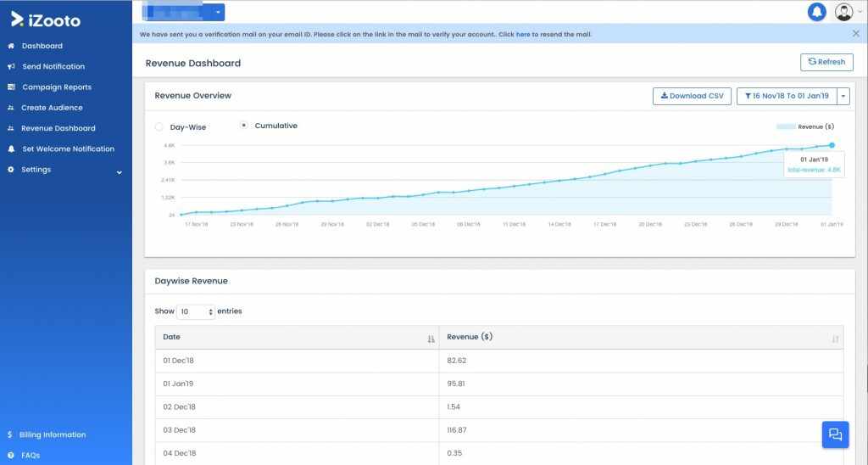Image resolution: width=868 pixels, height=465 pixels.
Task: Open the Show entries count dropdown
Action: pos(197,311)
